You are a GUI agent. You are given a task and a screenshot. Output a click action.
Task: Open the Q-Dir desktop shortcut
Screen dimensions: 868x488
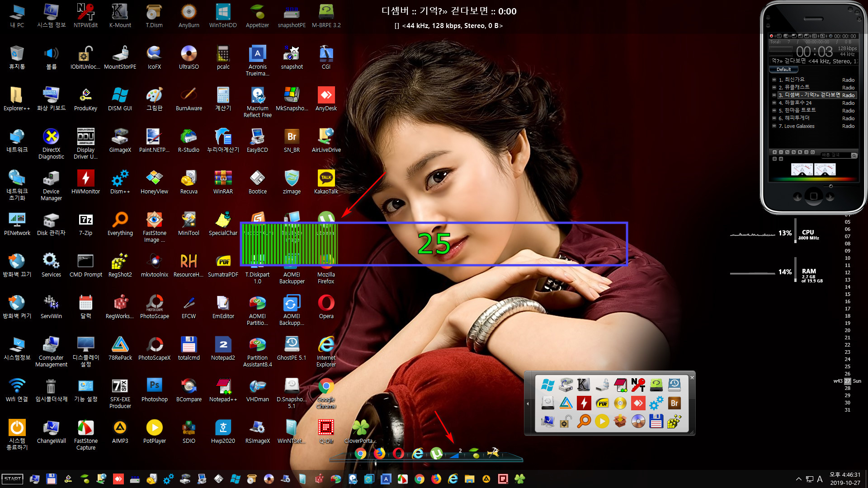click(x=326, y=432)
